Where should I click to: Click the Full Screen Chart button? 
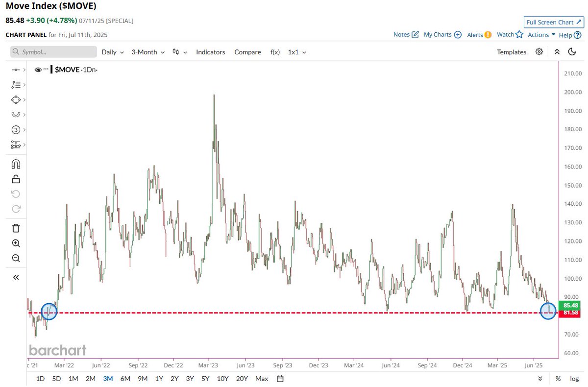click(x=554, y=23)
